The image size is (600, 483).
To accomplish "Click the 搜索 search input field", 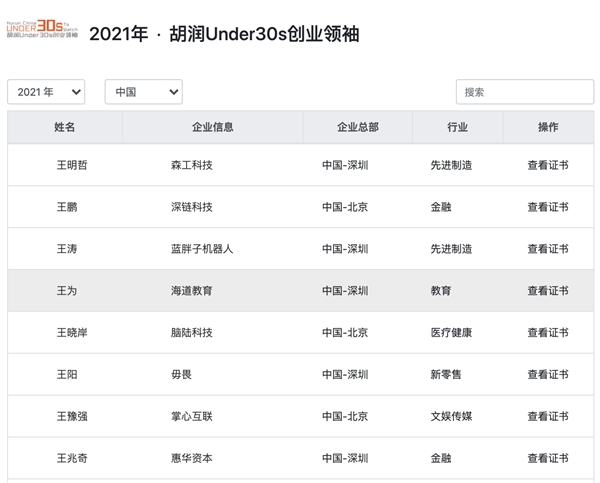I will point(524,92).
